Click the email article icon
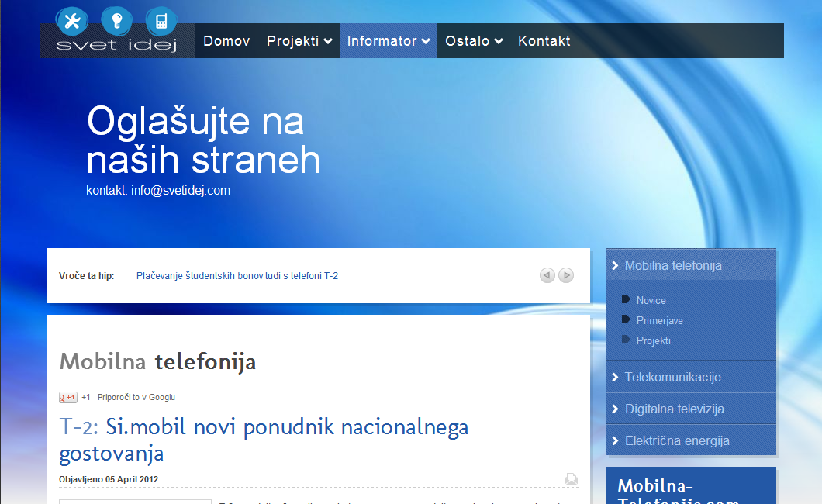 point(572,478)
